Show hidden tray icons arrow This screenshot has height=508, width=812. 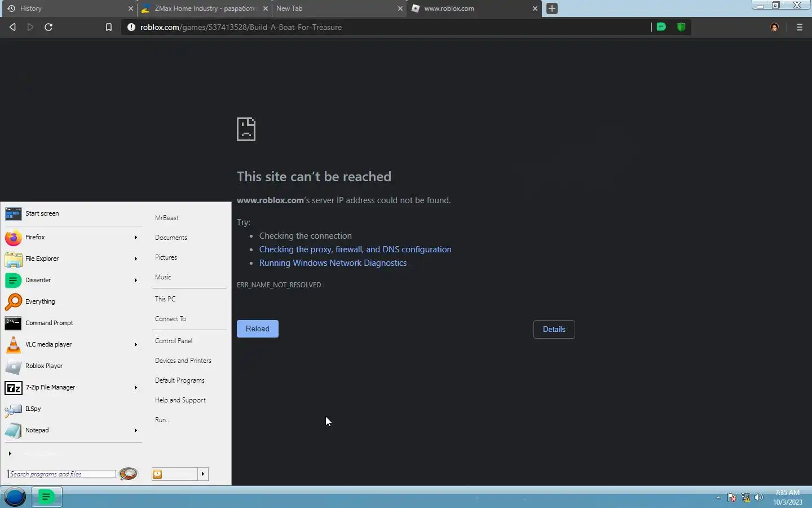tap(718, 497)
